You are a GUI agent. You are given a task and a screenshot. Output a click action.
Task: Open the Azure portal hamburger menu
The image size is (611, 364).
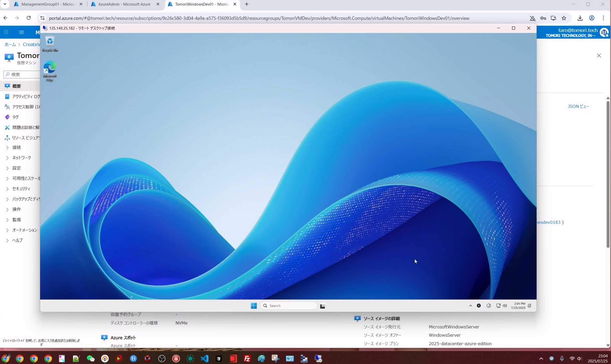pyautogui.click(x=22, y=32)
